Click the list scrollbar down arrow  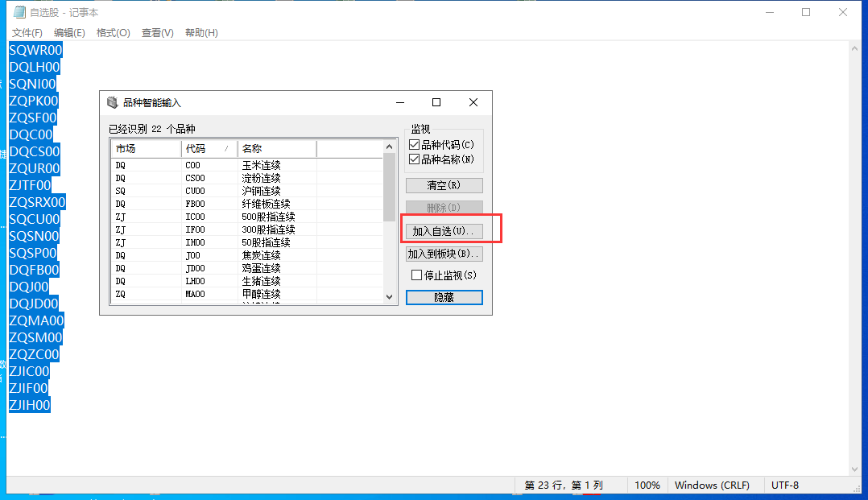tap(389, 297)
